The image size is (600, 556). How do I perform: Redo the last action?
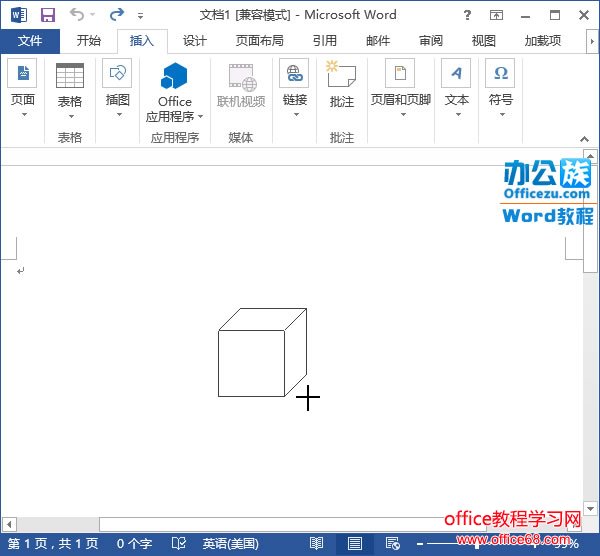(117, 15)
